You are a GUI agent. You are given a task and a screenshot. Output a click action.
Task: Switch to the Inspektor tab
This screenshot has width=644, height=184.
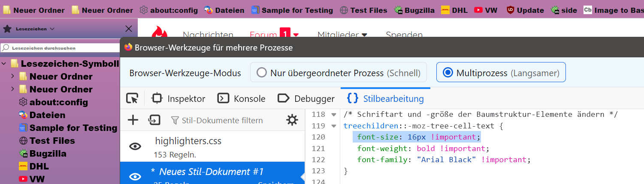point(179,99)
